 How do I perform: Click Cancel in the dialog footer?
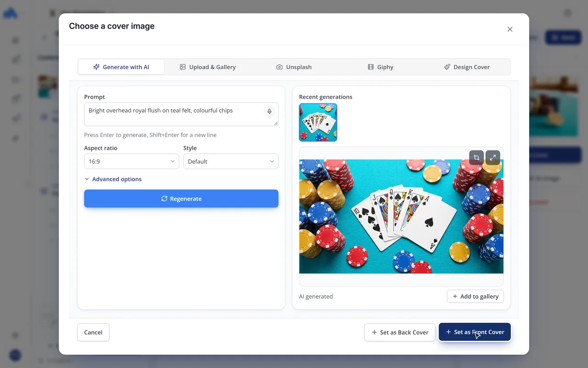click(93, 332)
